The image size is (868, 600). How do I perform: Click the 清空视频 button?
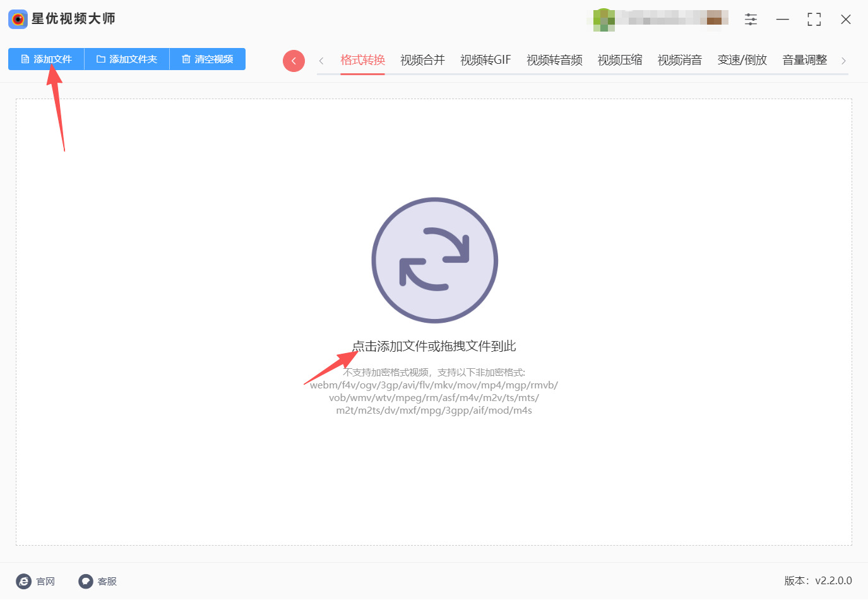pos(208,59)
